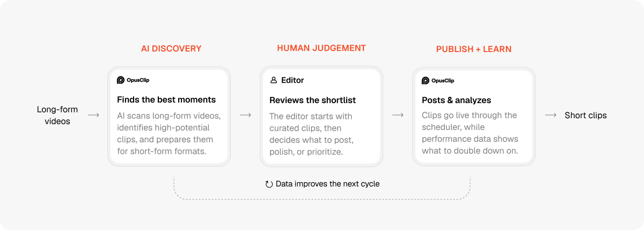Click the Long-form videos label

pyautogui.click(x=57, y=115)
